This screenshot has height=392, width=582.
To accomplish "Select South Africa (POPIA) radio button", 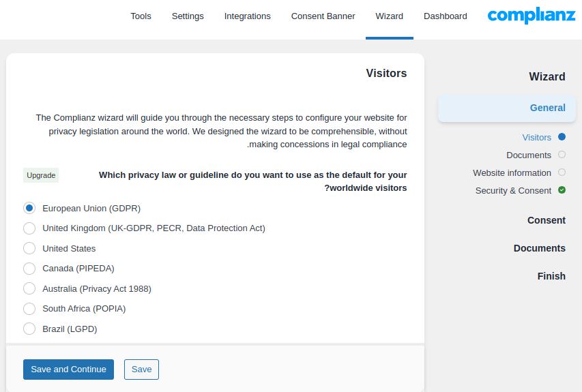I will (x=29, y=308).
